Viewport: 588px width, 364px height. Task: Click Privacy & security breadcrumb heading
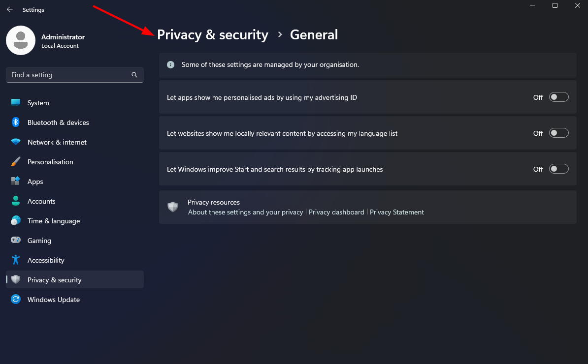point(213,35)
